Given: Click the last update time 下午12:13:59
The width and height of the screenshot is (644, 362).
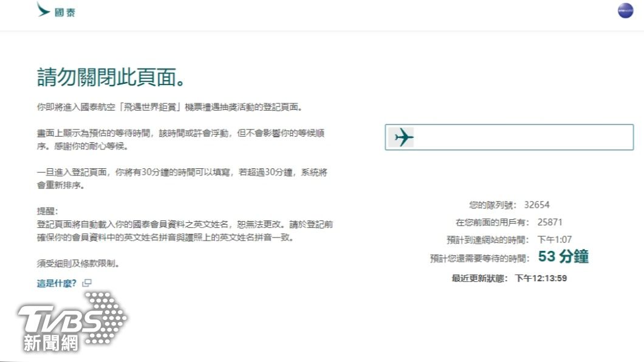Looking at the screenshot, I should click(x=541, y=279).
